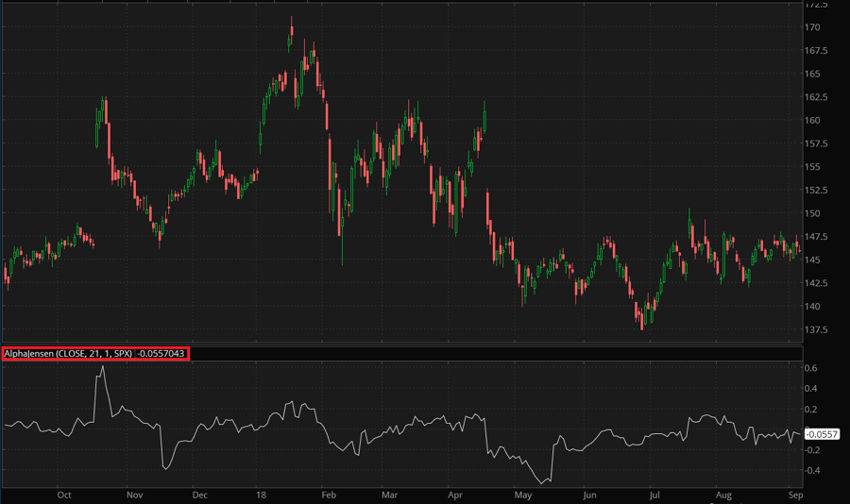
Task: Click the Feb label on time axis
Action: point(329,494)
